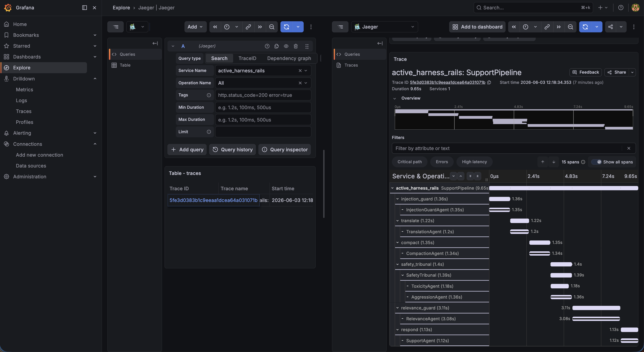Open Service Name dropdown
Screen dimensions: 644x352
pos(263,71)
